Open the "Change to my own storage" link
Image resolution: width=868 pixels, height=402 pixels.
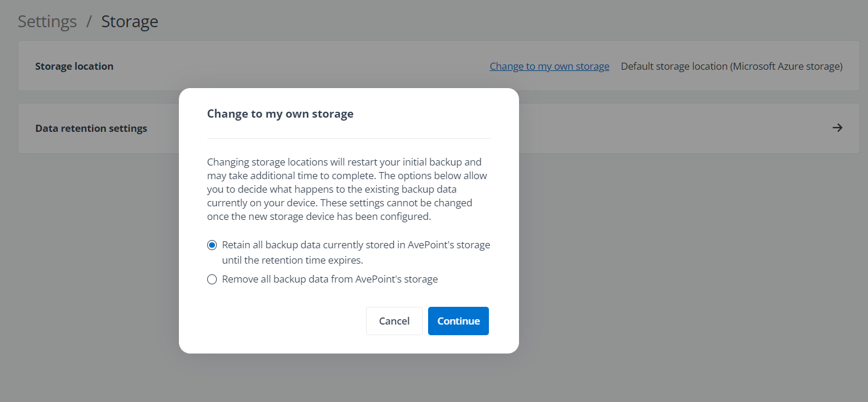tap(549, 66)
